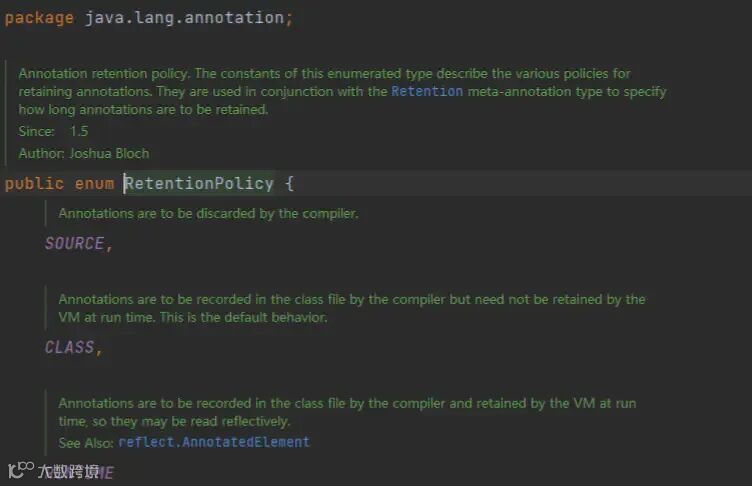This screenshot has height=486, width=752.
Task: Click the package keyword
Action: coord(39,18)
